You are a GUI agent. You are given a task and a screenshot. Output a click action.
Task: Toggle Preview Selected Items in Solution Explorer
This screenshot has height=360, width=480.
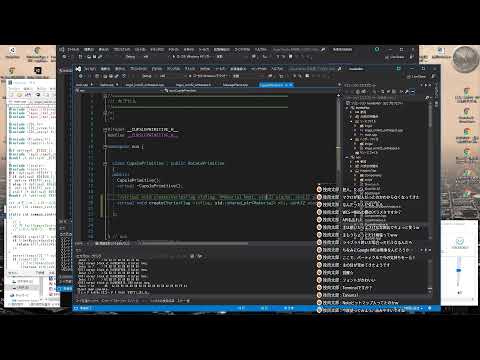click(x=413, y=91)
